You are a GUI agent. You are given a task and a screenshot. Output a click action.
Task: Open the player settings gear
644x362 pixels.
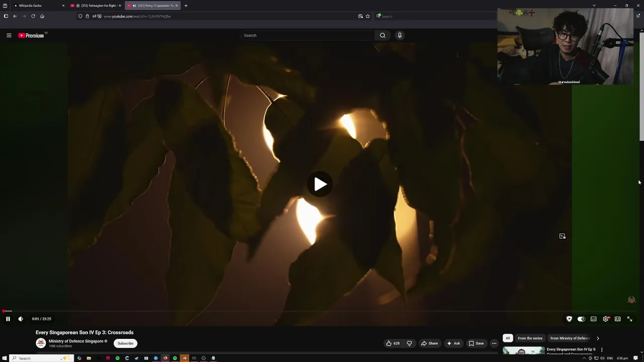point(606,319)
